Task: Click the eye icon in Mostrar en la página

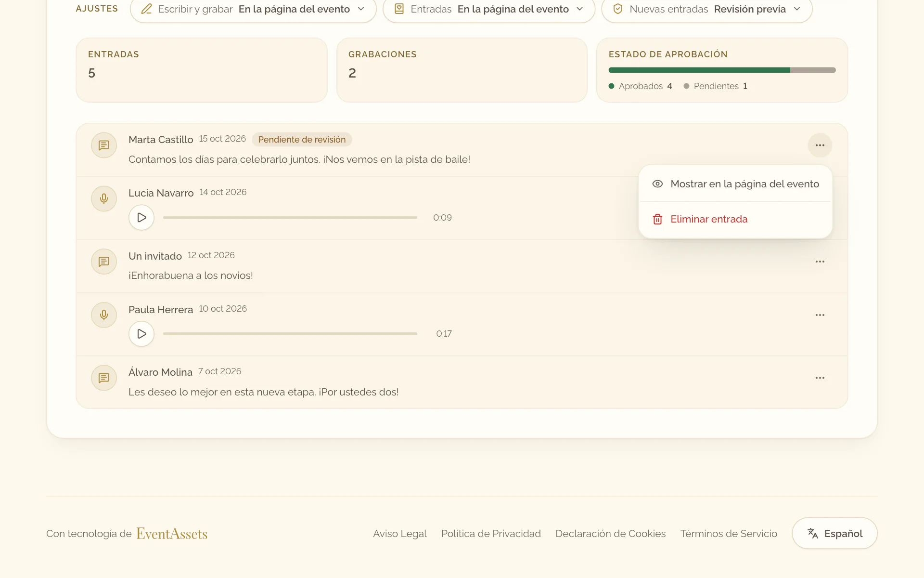Action: pos(657,184)
